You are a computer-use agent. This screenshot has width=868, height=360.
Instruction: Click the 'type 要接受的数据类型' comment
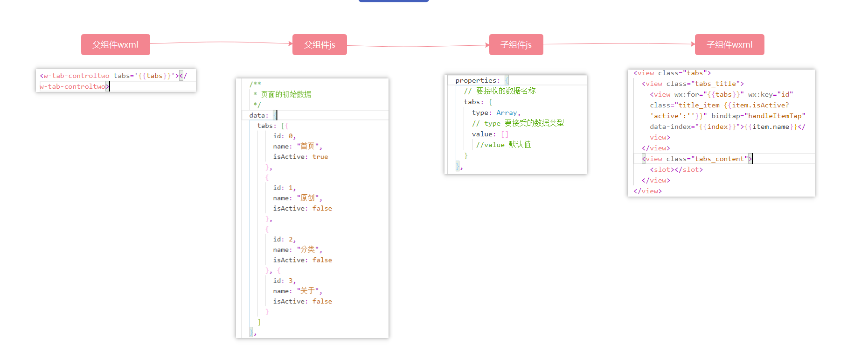pos(518,123)
